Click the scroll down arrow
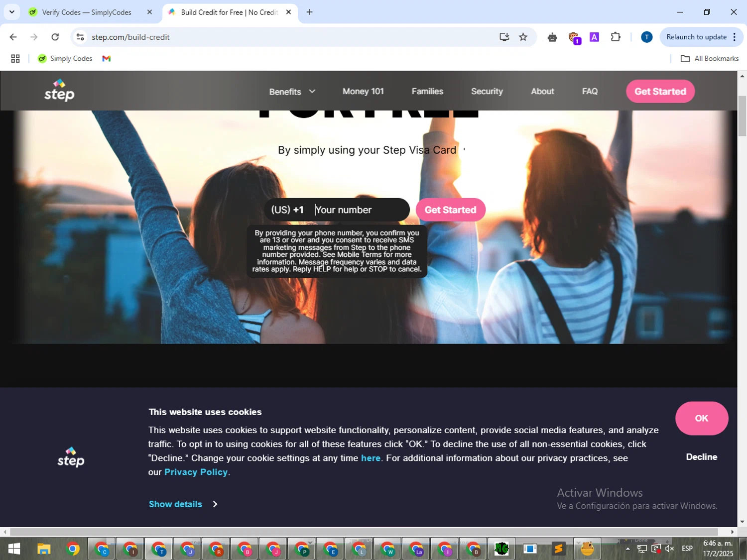Image resolution: width=747 pixels, height=560 pixels. 742,522
